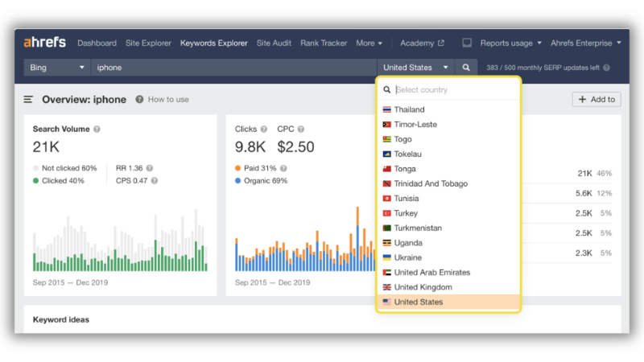Viewport: 644px width, 362px height.
Task: Click the help icon beside Search Volume
Action: pos(97,129)
